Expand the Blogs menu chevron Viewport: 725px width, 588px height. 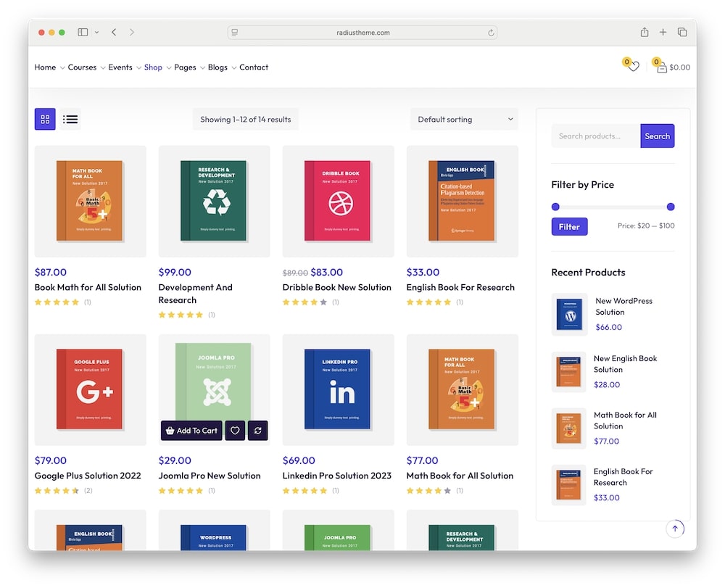234,68
